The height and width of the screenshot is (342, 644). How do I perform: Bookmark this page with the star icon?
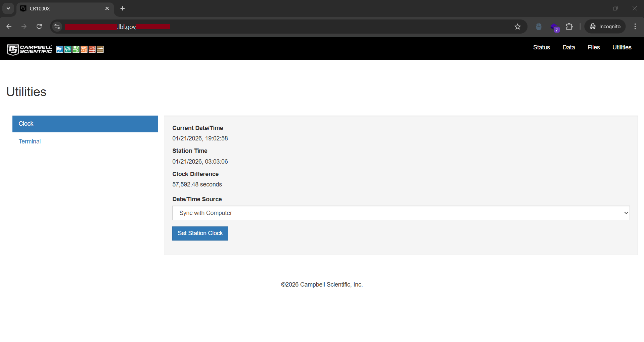tap(517, 27)
